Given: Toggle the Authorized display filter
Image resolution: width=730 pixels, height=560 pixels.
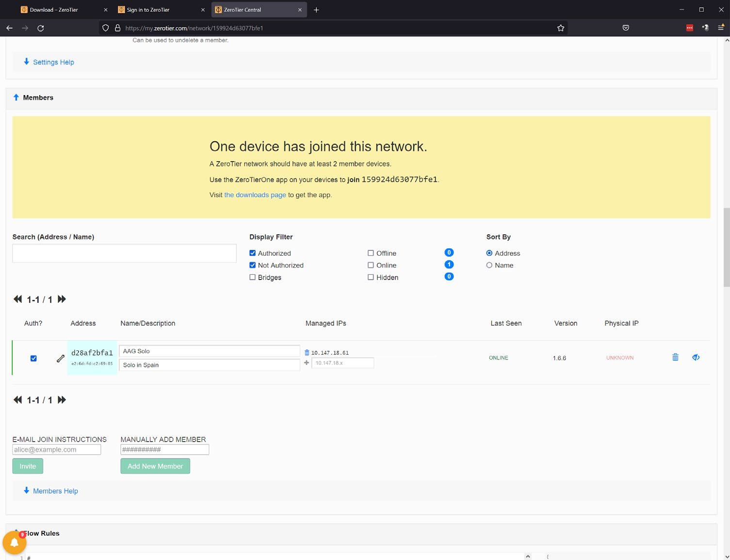Looking at the screenshot, I should click(x=252, y=253).
